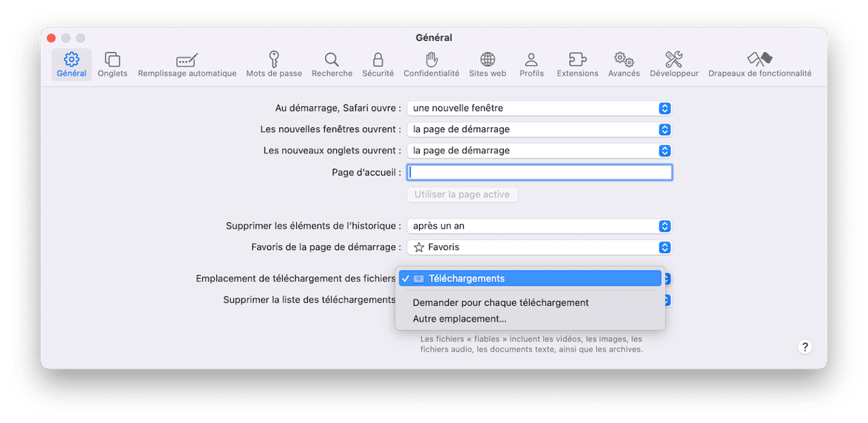868x423 pixels.
Task: Go to Mots de passe pane
Action: 274,64
